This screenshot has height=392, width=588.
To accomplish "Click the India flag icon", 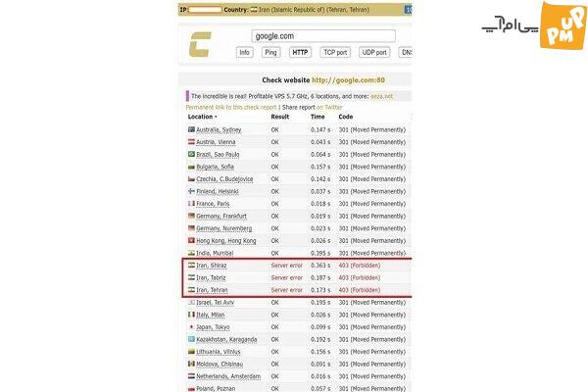I will 192,253.
